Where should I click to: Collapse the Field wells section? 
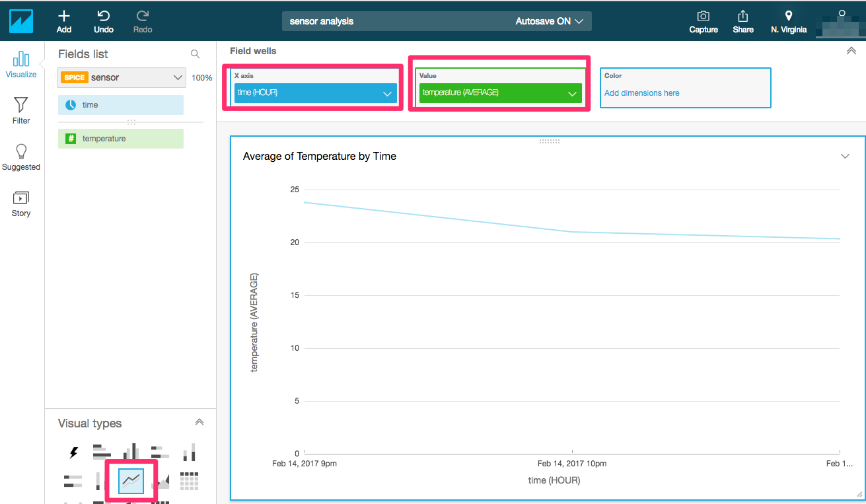(x=851, y=51)
